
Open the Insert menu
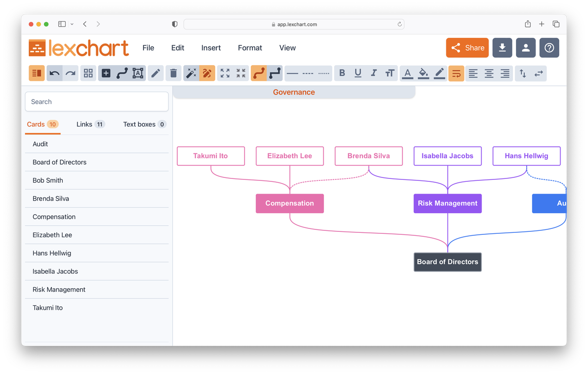[211, 48]
